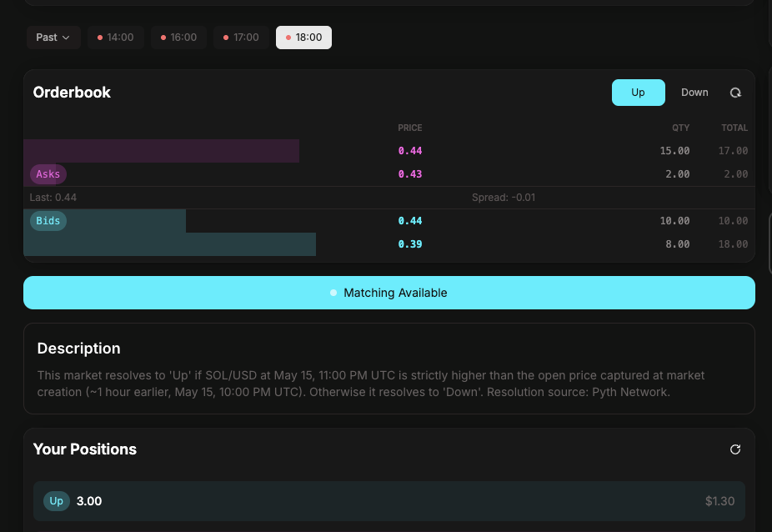772x532 pixels.
Task: Click the 0.43 ask price
Action: coord(410,174)
